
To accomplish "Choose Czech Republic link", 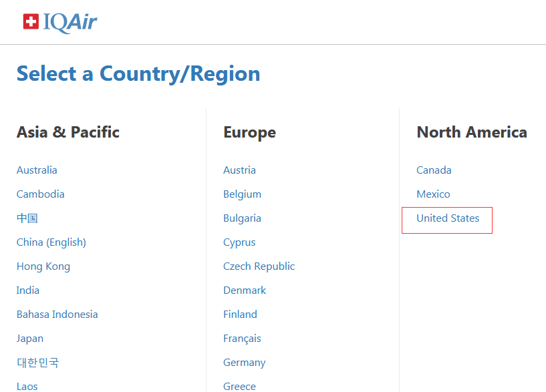I will point(259,266).
